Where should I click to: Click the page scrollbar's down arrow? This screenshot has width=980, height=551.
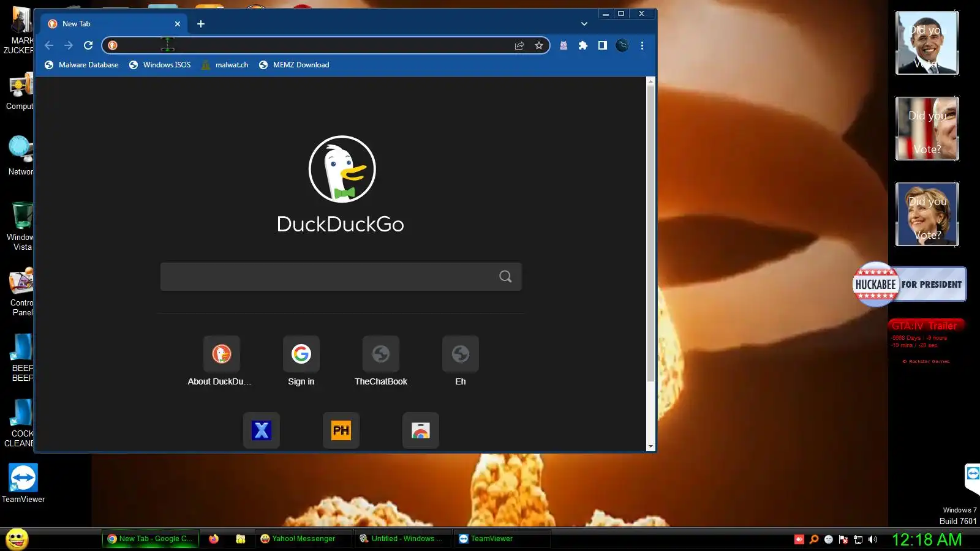coord(650,446)
